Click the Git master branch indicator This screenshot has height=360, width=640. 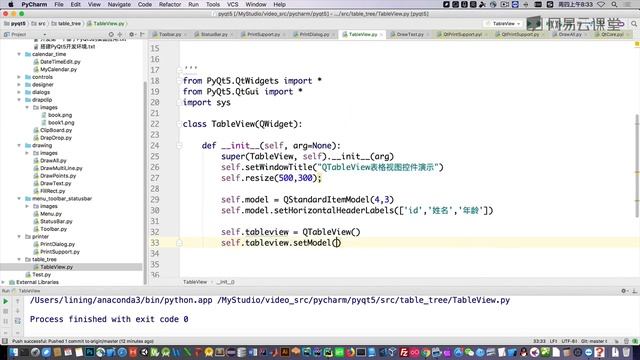coord(594,341)
